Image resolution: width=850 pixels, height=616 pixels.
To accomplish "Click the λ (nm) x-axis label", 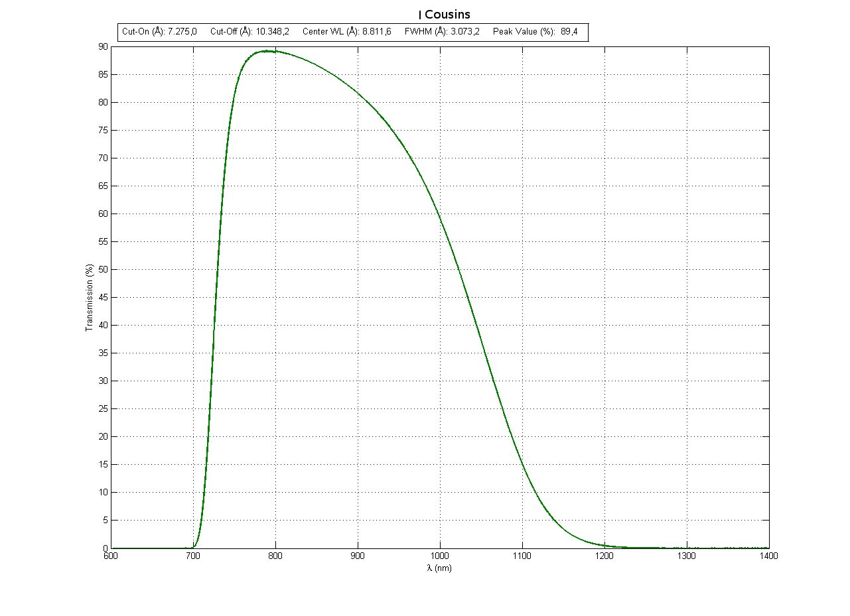I will pos(439,568).
